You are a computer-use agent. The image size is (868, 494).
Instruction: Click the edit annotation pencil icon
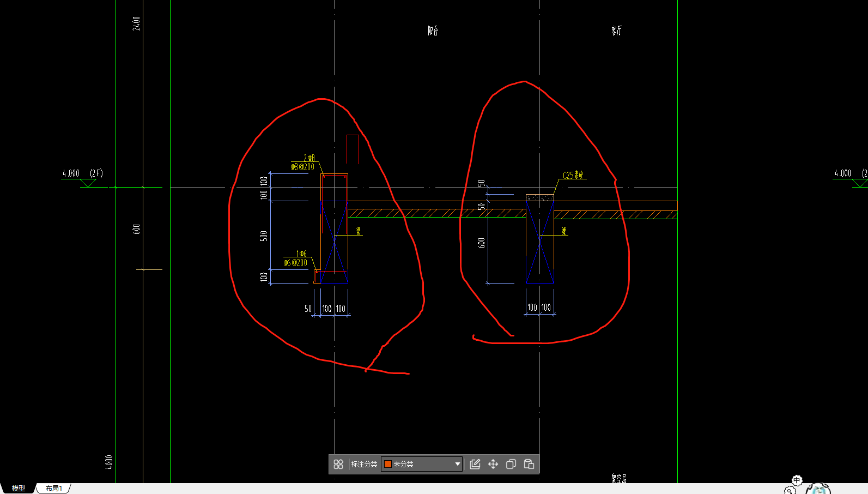[475, 464]
